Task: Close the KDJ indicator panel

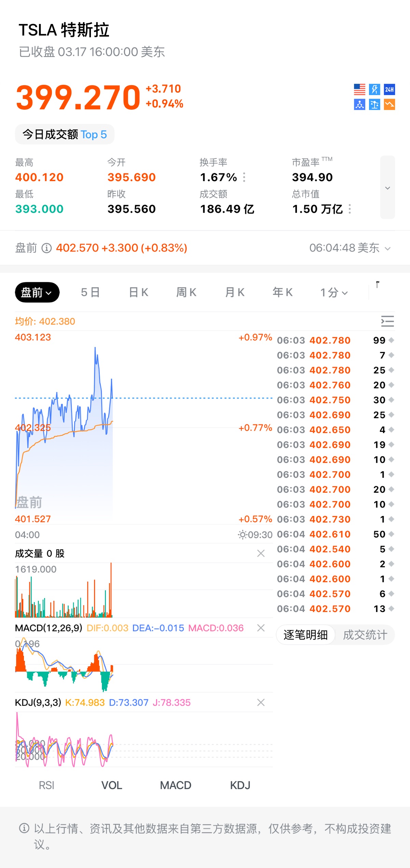Action: [261, 702]
